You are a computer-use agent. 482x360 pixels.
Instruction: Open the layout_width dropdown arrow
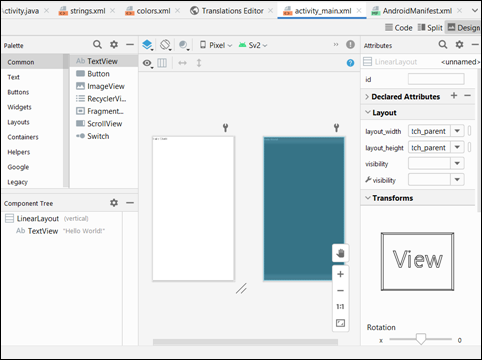click(457, 131)
